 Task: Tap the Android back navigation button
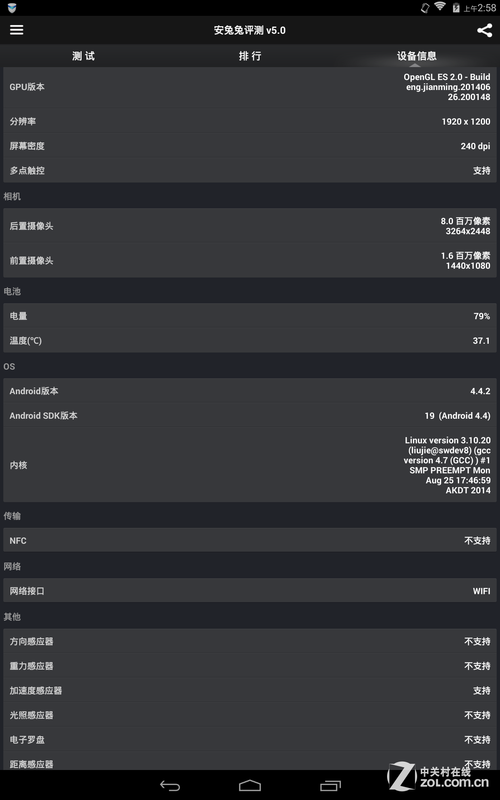pos(169,786)
